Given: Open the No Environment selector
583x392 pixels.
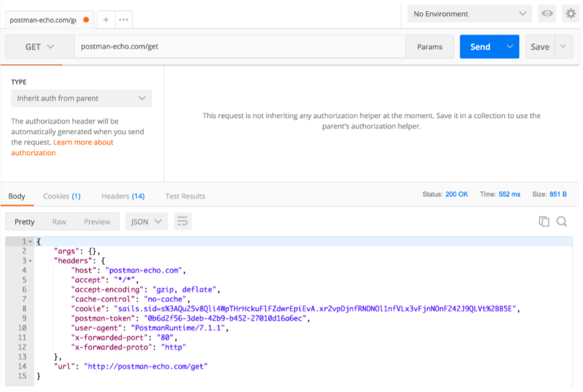Looking at the screenshot, I should click(469, 14).
